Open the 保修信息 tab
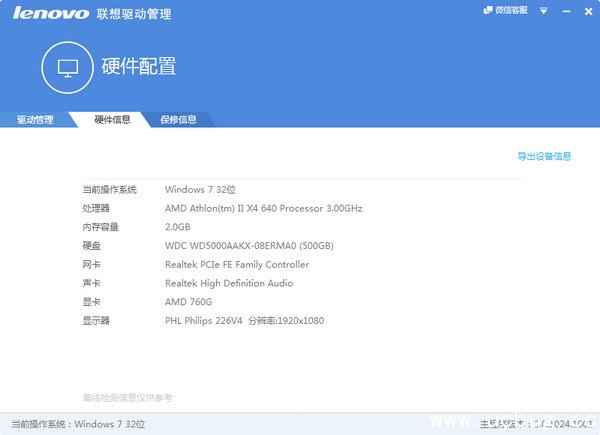Image resolution: width=600 pixels, height=435 pixels. [178, 120]
